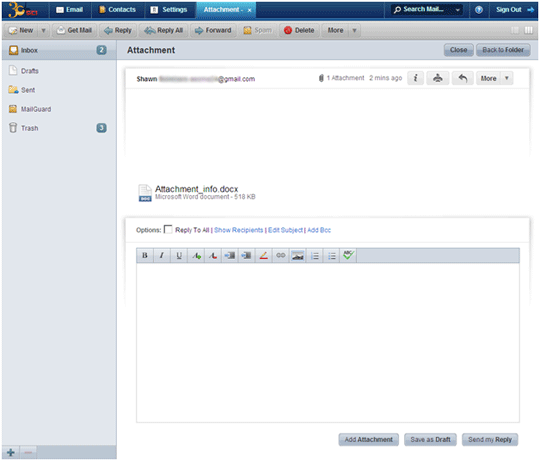Click the Show Recipients link

coord(239,230)
